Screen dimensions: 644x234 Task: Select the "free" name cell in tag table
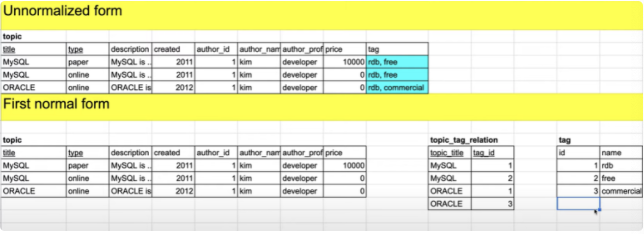click(x=621, y=178)
